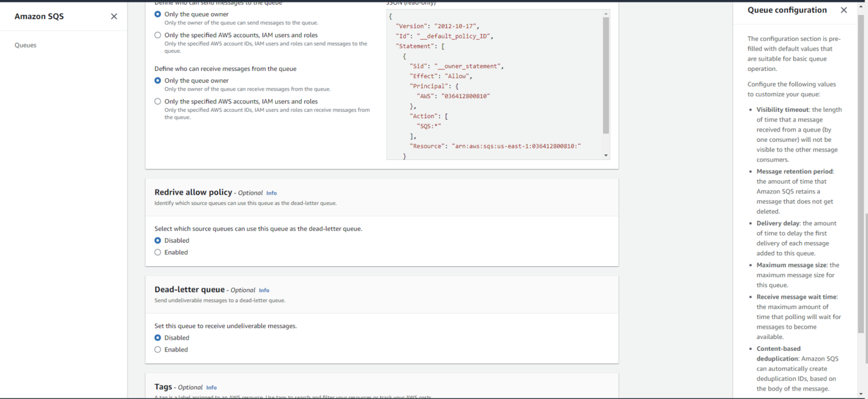868x399 pixels.
Task: Click the "SQS:*" action value in JSON
Action: coord(429,126)
